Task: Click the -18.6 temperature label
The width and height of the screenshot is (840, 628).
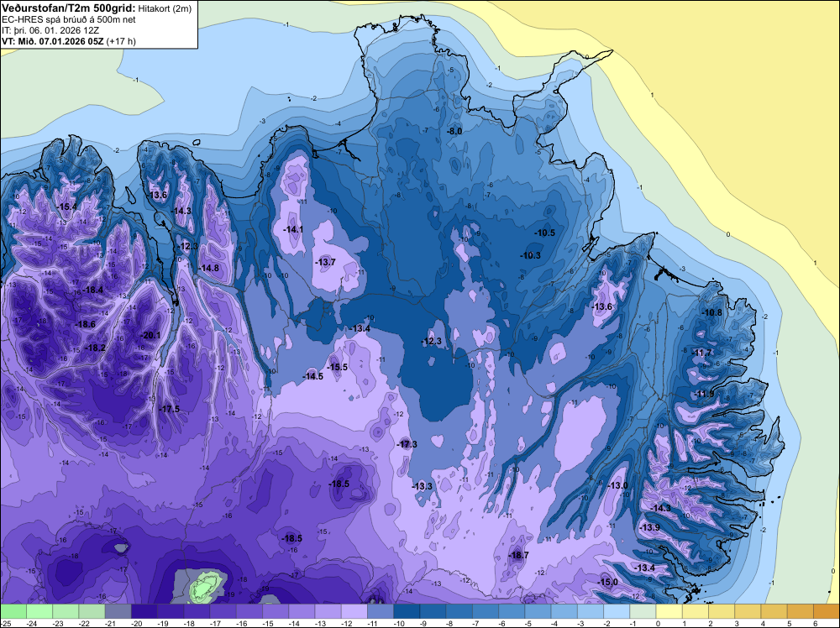Action: [85, 324]
